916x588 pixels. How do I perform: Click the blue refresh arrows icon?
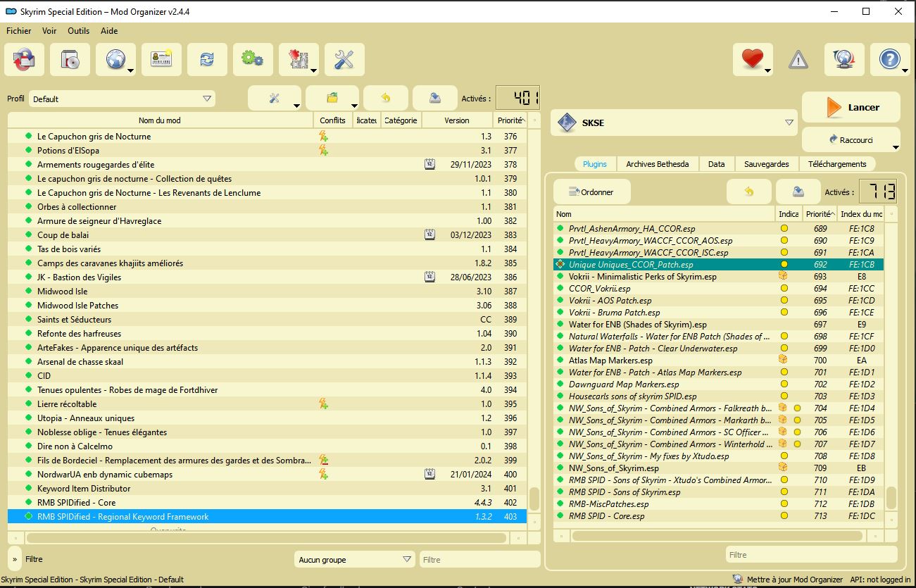207,60
